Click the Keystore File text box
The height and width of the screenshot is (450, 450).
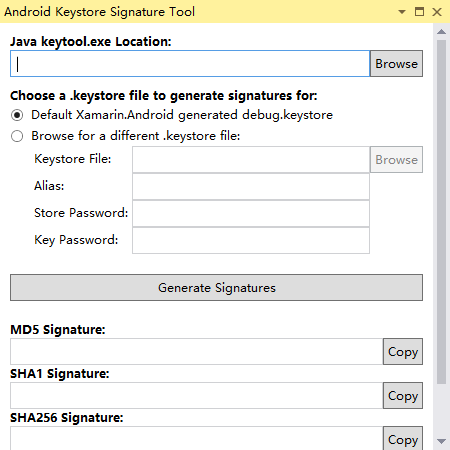pyautogui.click(x=251, y=160)
